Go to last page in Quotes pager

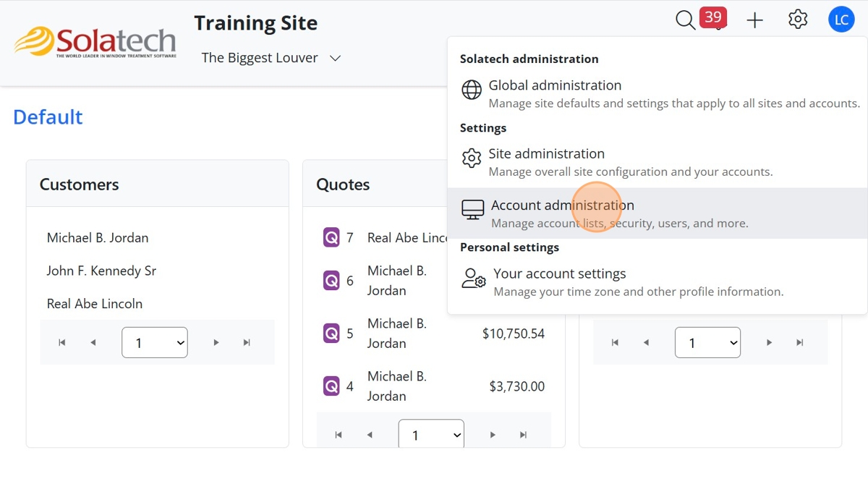click(524, 435)
